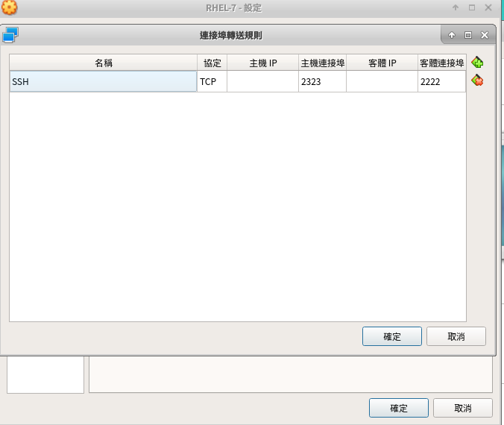The width and height of the screenshot is (504, 425).
Task: Click the network icon in the 連接埠轉送規則 title bar
Action: tap(10, 34)
